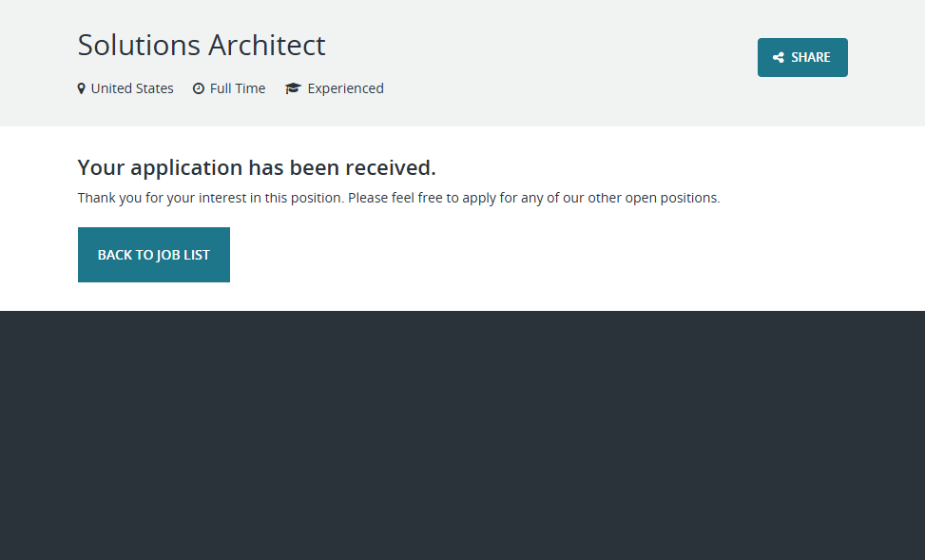Screen dimensions: 925x560
Task: Click the dark footer area
Action: tap(462, 435)
